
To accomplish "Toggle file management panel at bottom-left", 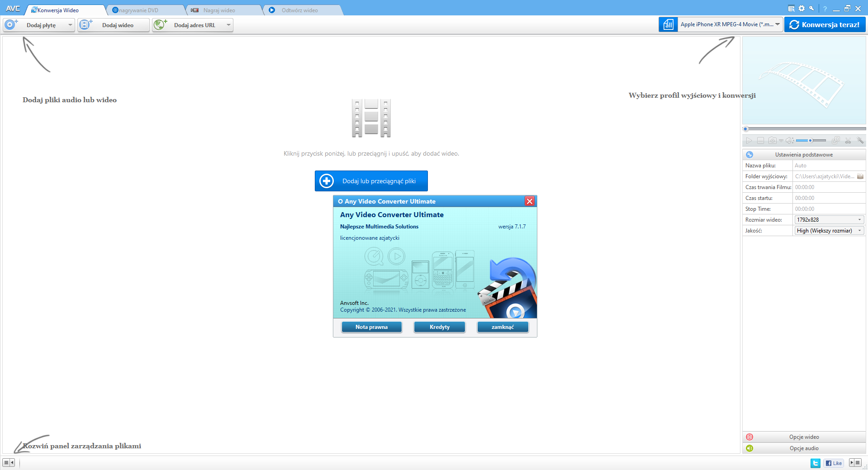I will (9, 462).
